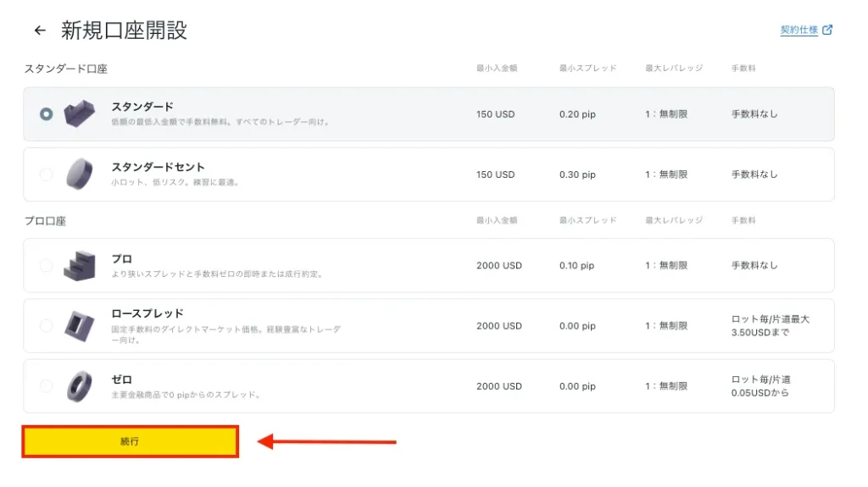Choose the ロースプレッド radio button

(46, 325)
